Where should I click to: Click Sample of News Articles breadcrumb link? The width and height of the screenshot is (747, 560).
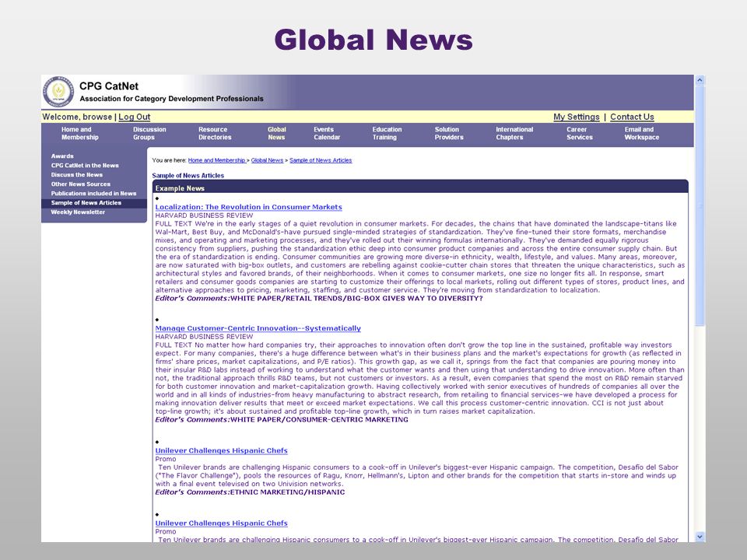pos(321,160)
